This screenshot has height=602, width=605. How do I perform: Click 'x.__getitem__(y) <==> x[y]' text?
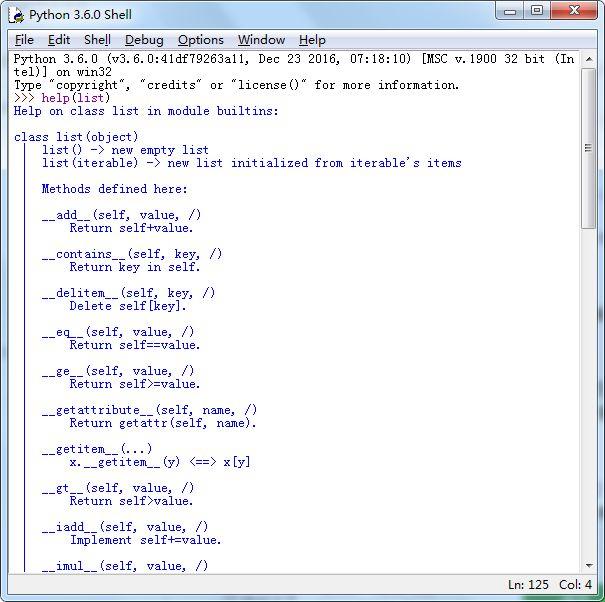tap(160, 462)
